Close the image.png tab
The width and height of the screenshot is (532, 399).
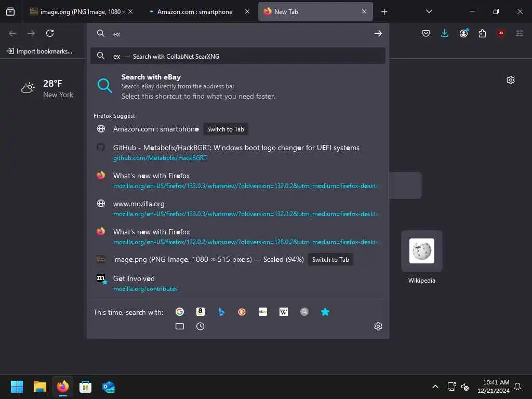130,11
